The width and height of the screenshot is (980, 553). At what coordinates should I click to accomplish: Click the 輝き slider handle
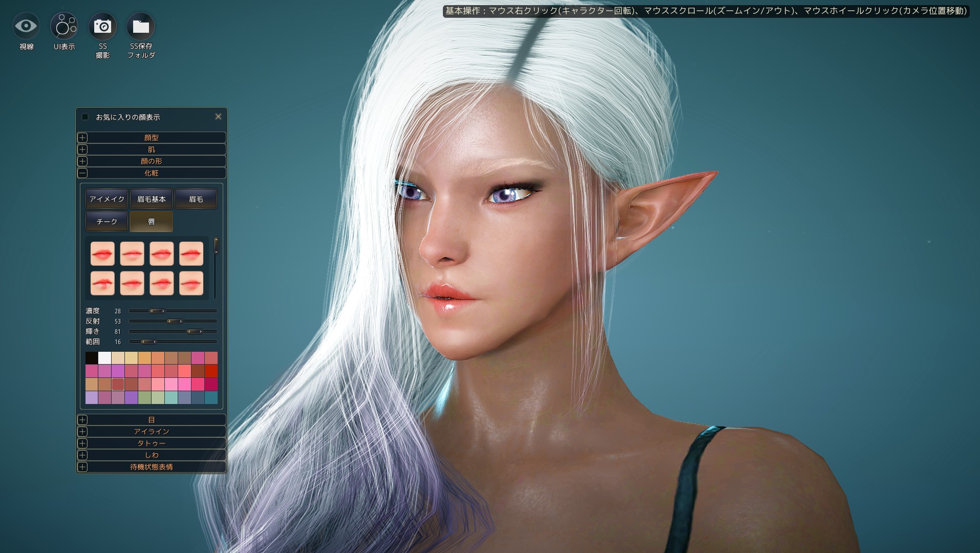[195, 331]
